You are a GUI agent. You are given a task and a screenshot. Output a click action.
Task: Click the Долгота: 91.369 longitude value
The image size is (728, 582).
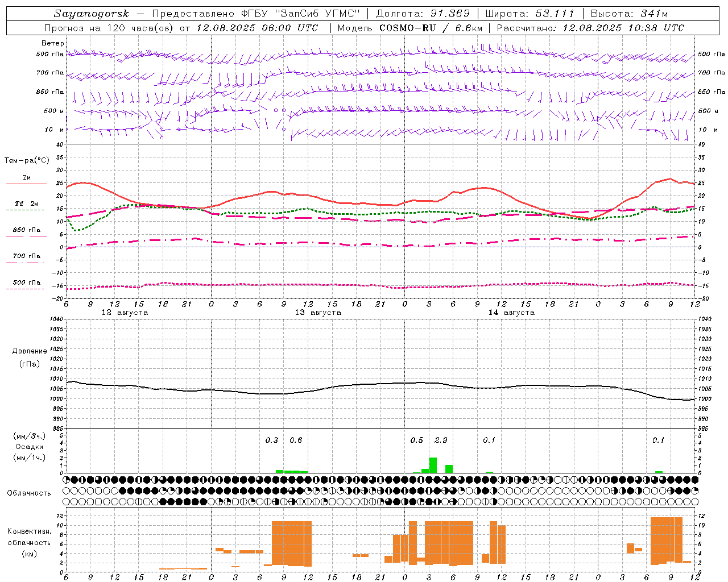(x=423, y=14)
